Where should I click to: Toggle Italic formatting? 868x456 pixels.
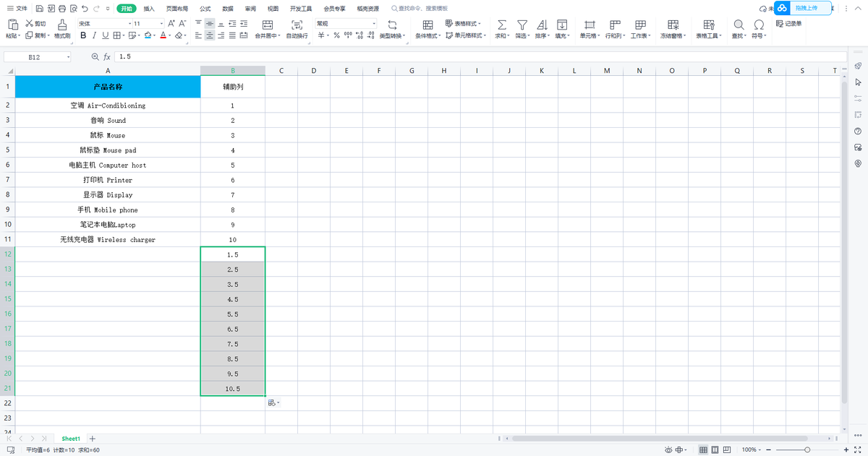pyautogui.click(x=94, y=35)
